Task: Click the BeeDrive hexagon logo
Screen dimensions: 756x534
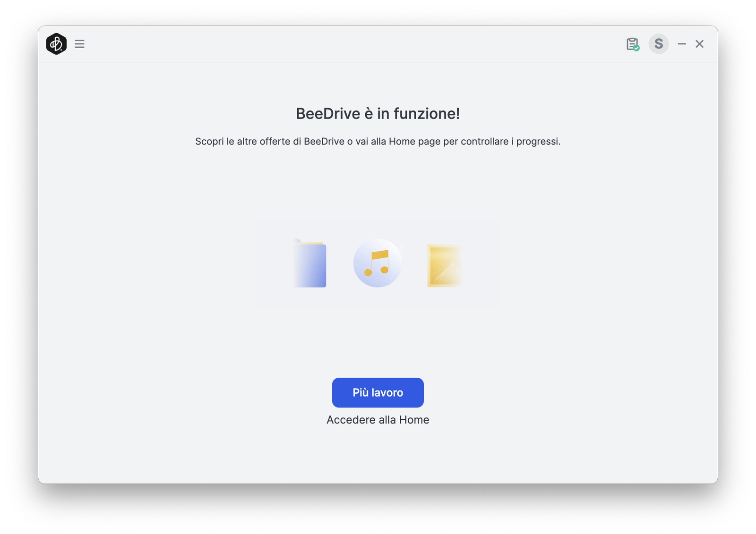Action: coord(56,44)
